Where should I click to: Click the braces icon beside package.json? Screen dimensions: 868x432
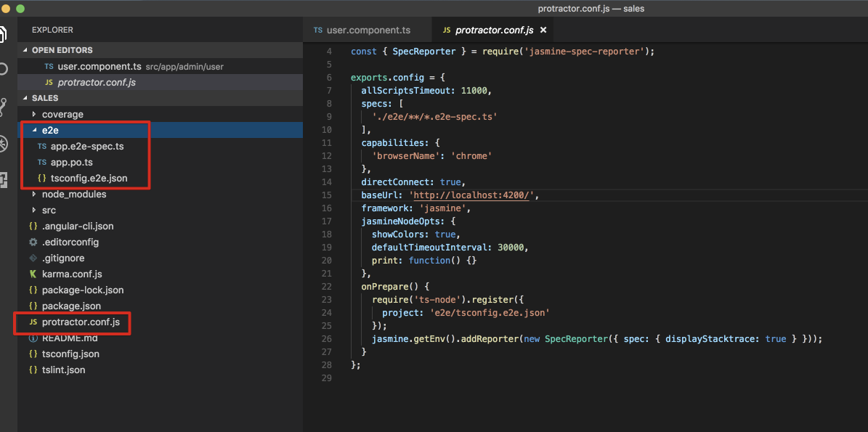point(33,306)
